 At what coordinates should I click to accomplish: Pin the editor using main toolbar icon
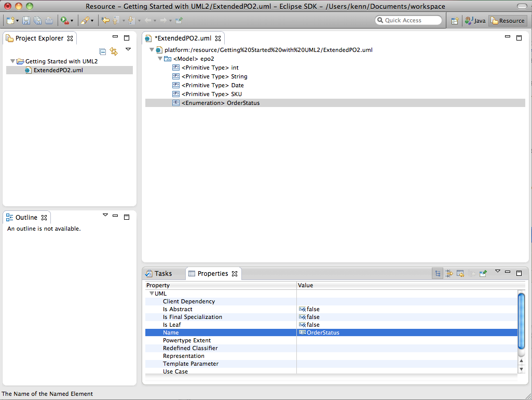pos(179,20)
